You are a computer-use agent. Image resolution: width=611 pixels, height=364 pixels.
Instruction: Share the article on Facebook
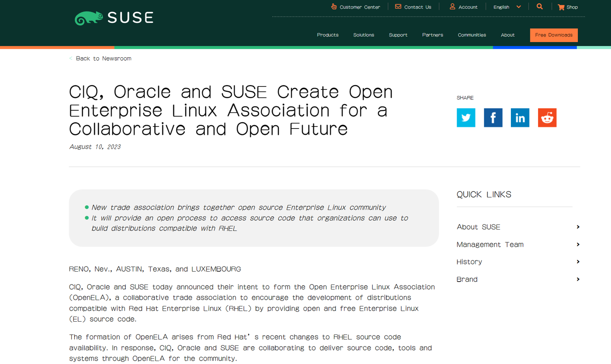[493, 118]
